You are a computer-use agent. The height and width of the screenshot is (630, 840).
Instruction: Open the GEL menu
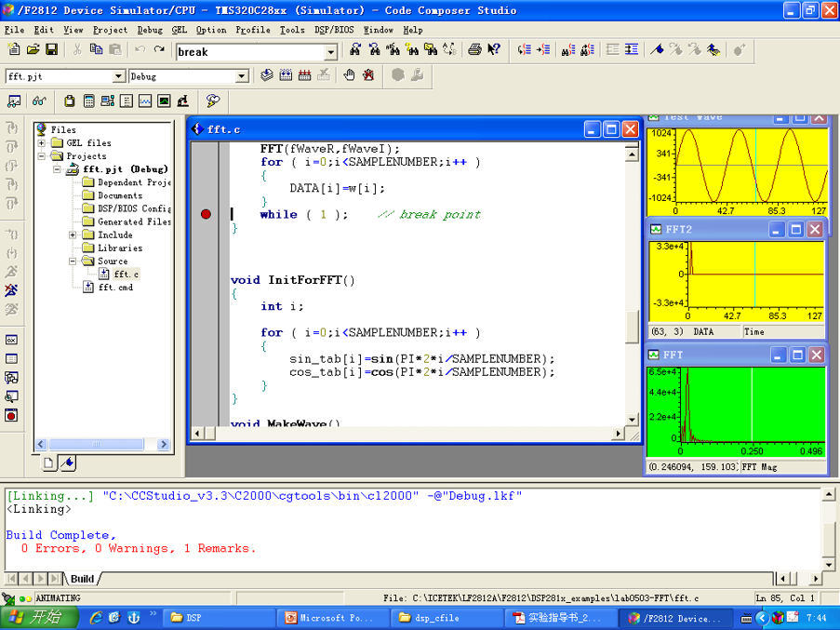(179, 30)
